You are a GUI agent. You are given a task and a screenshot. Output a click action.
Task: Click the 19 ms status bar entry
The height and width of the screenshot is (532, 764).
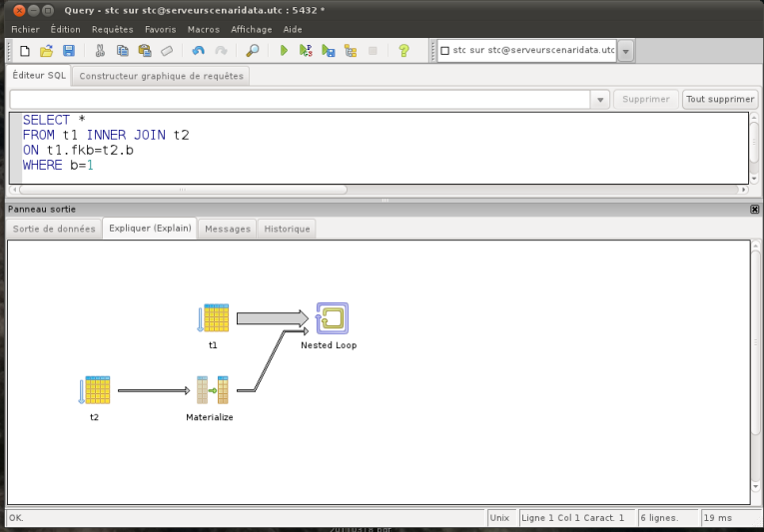(729, 518)
